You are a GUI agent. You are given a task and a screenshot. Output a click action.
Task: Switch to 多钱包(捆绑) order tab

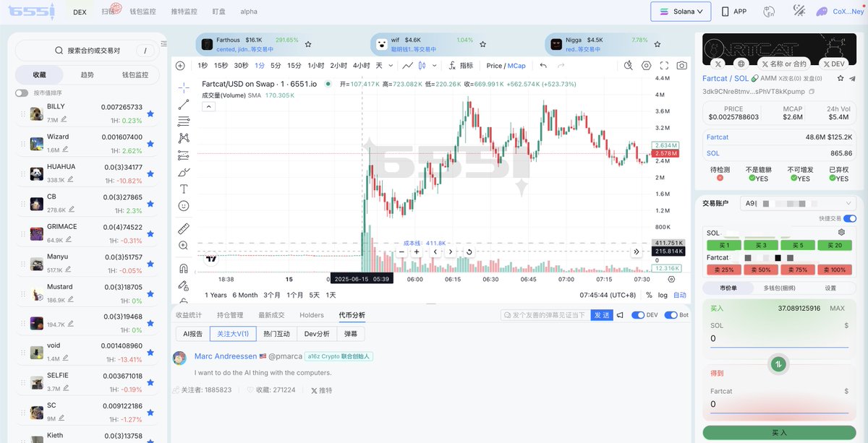pyautogui.click(x=780, y=288)
